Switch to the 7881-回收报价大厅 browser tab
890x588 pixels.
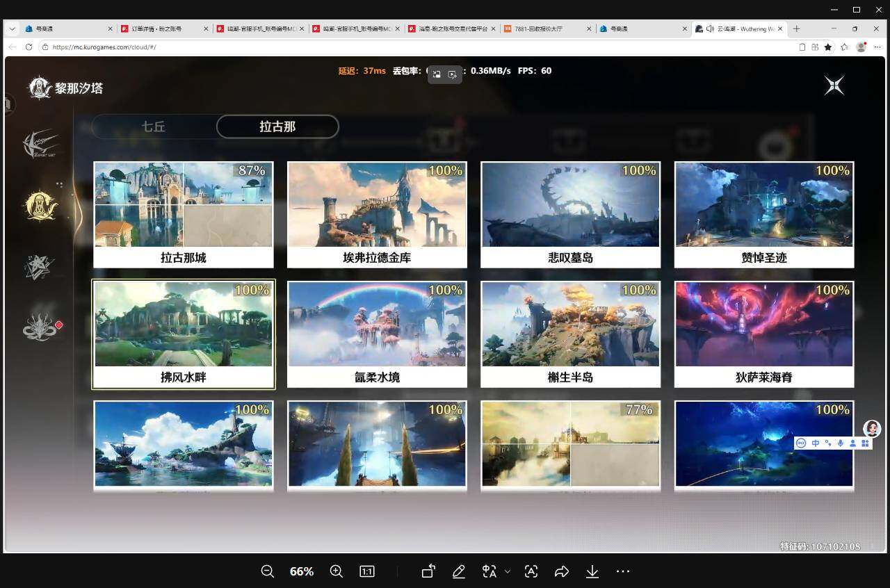pos(548,28)
